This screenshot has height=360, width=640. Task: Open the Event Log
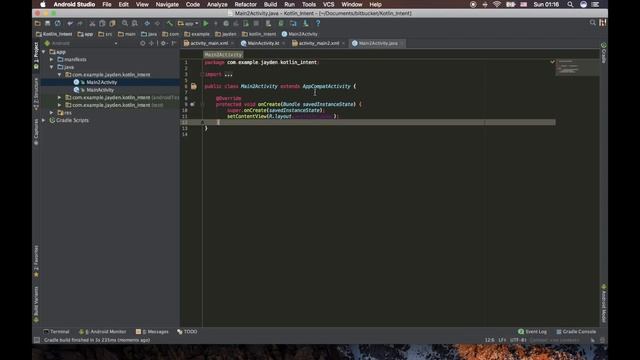coord(532,331)
